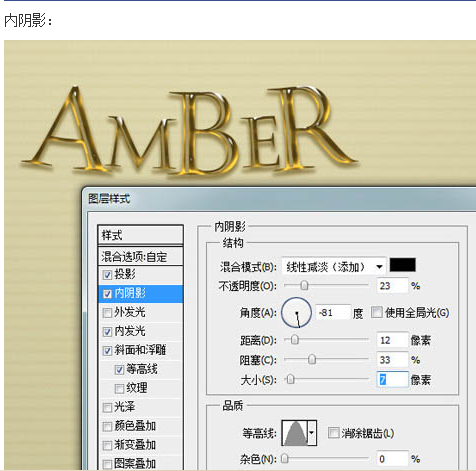This screenshot has height=471, width=476.
Task: Select 样式 in the styles list
Action: [140, 235]
